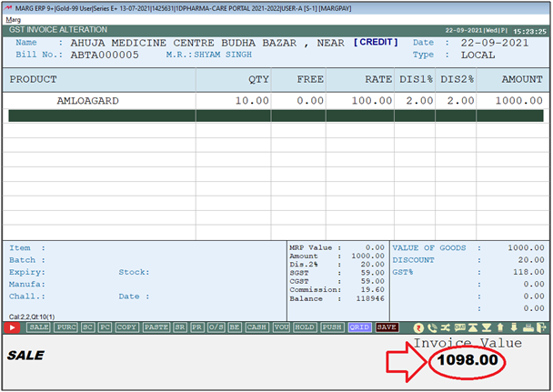Click the SC toolbar button
Viewport: 553px width, 392px height.
pyautogui.click(x=87, y=327)
